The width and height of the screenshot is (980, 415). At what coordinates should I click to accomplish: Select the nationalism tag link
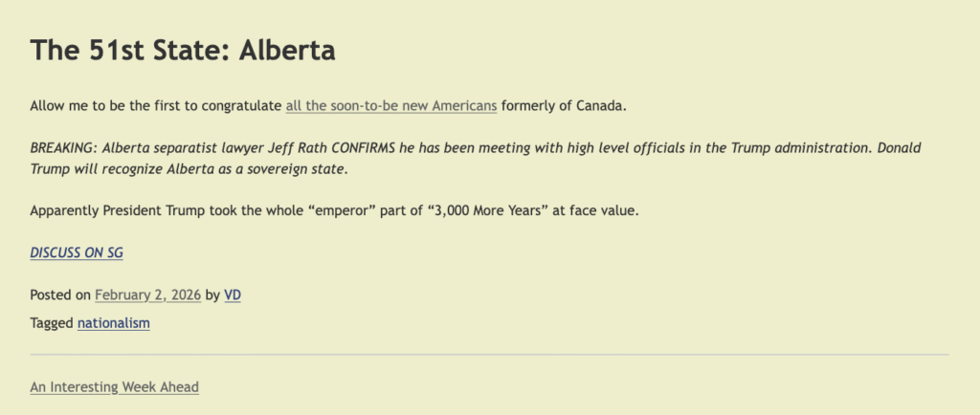[x=113, y=323]
